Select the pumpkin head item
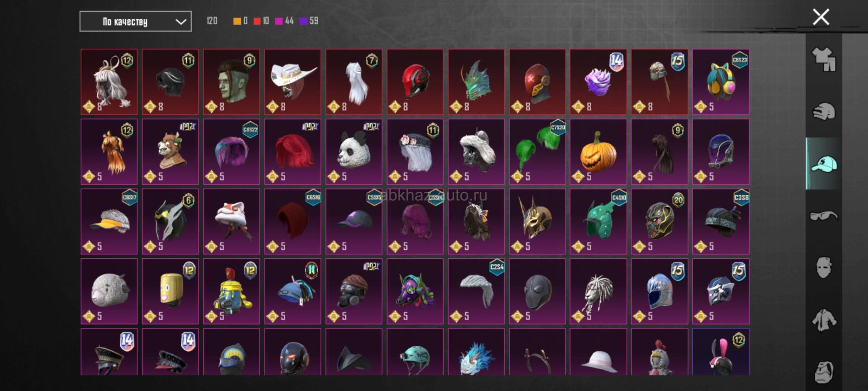Screen dimensions: 868x391 (598, 152)
